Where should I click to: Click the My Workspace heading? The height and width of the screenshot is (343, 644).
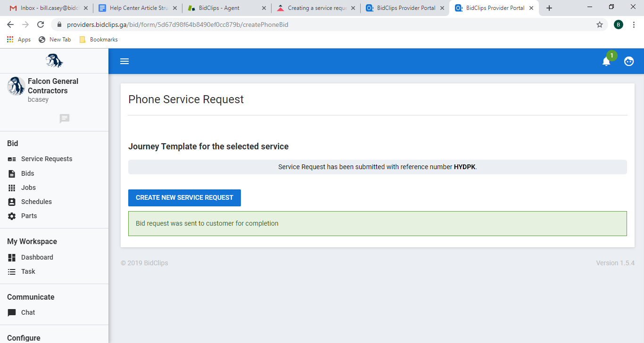tap(32, 241)
